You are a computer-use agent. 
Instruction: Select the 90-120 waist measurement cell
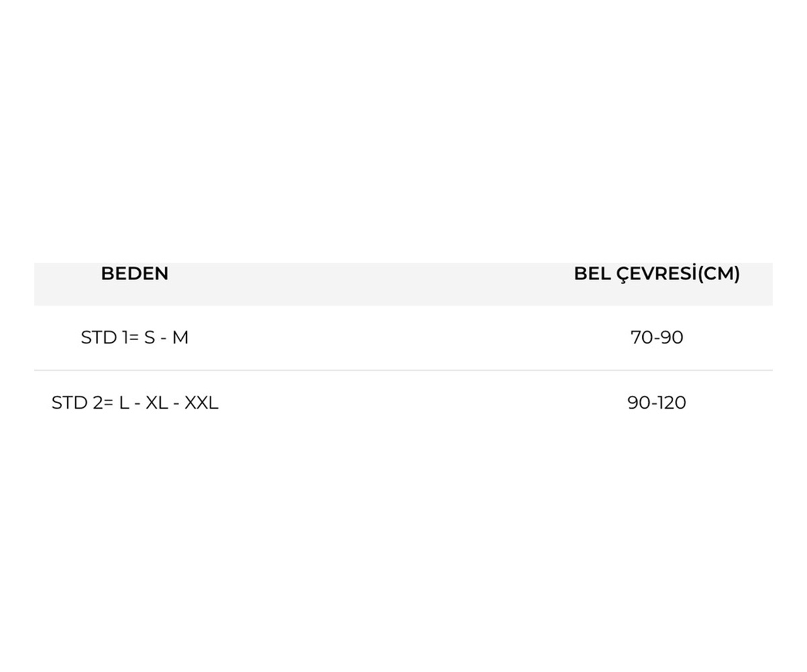tap(656, 403)
